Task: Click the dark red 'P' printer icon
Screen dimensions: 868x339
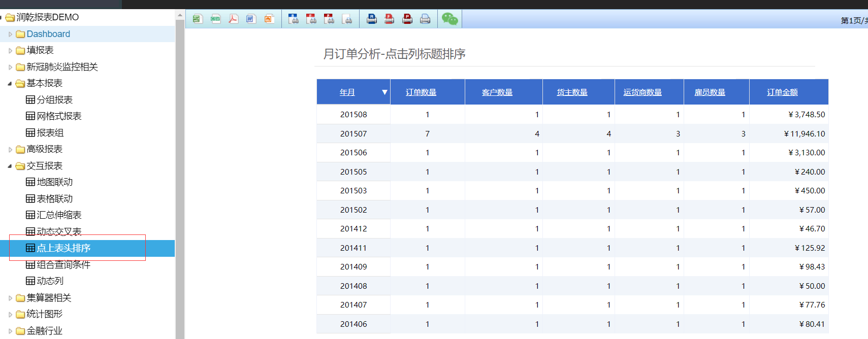Action: coord(407,19)
